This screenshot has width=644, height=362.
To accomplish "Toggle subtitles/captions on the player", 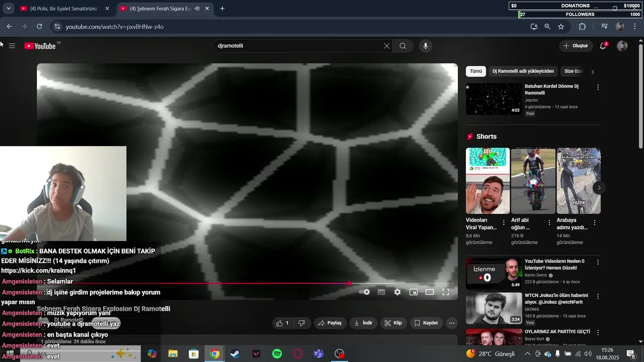I will (x=381, y=292).
